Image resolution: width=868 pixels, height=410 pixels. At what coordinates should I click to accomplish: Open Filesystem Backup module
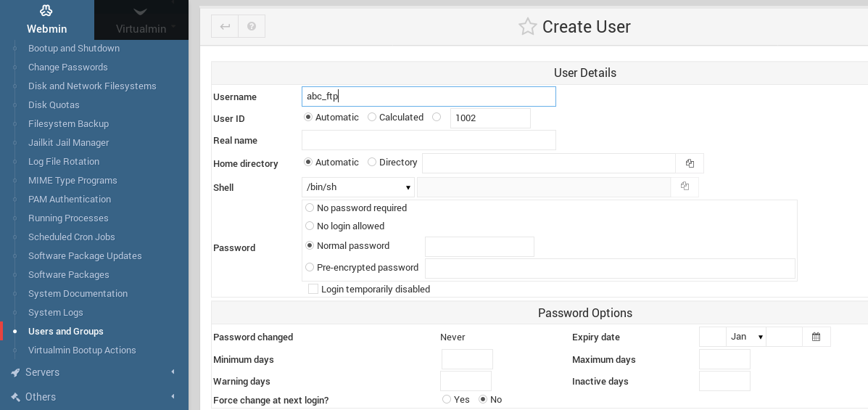point(68,123)
